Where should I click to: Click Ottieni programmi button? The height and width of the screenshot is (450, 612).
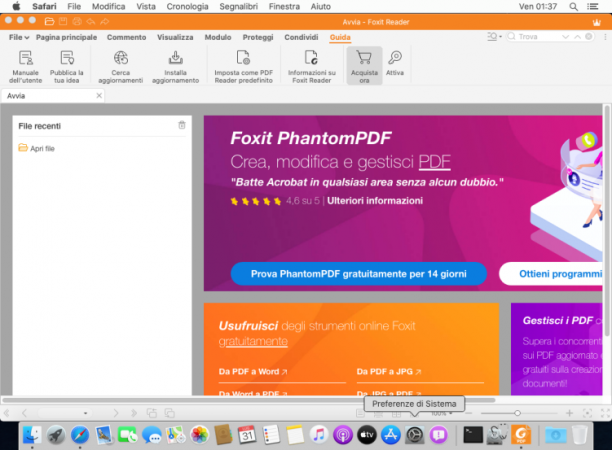(551, 274)
